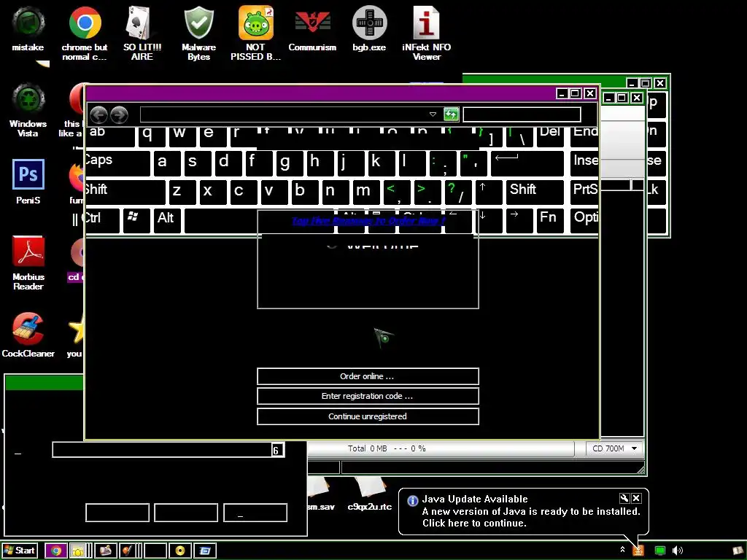Click Fn key on on-screen keyboard
The image size is (747, 560).
click(550, 220)
